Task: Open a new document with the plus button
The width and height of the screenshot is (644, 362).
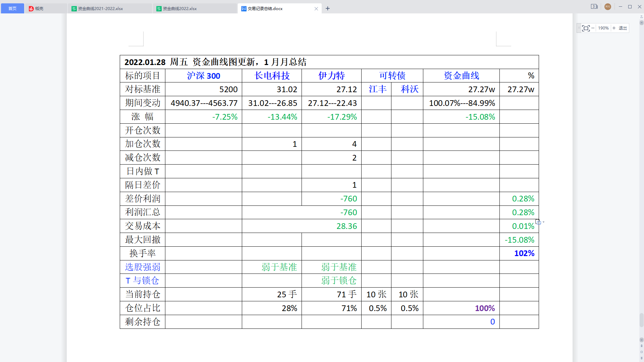Action: tap(328, 8)
